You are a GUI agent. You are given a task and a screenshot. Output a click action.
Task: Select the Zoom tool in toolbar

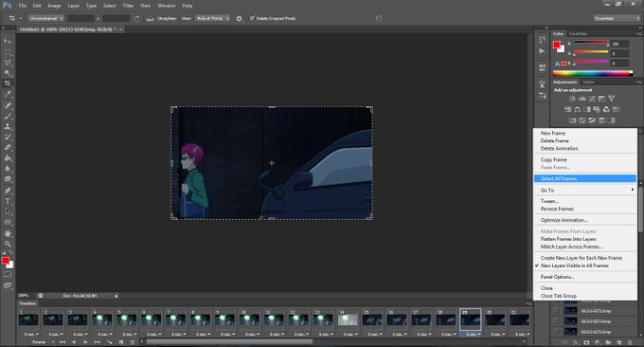point(8,244)
